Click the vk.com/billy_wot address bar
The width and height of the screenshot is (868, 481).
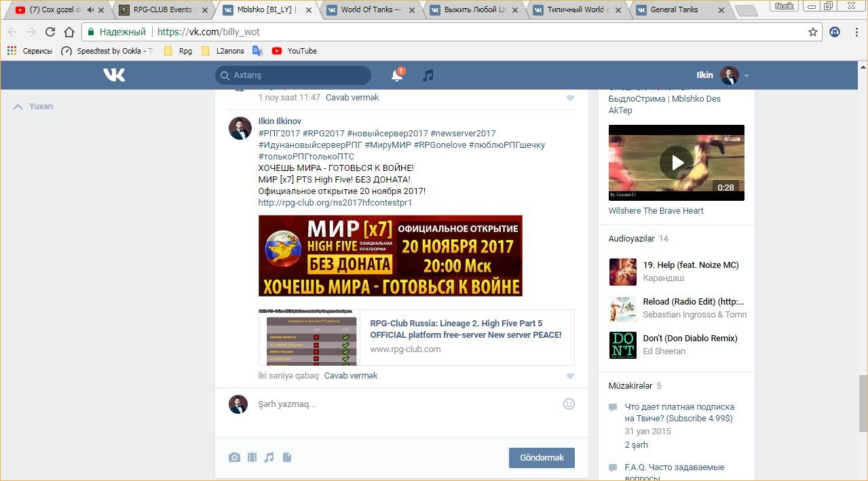453,32
